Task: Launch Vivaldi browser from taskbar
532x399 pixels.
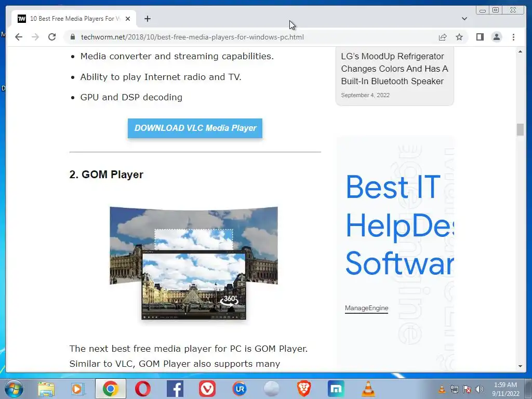Action: 207,389
